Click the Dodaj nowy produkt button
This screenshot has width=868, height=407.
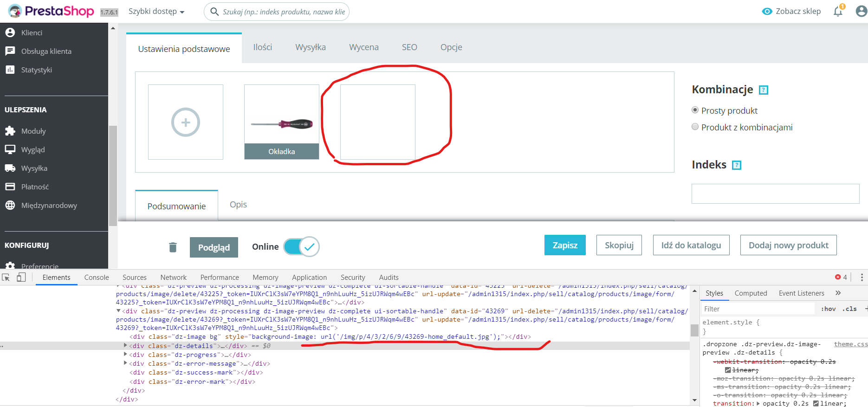tap(788, 245)
